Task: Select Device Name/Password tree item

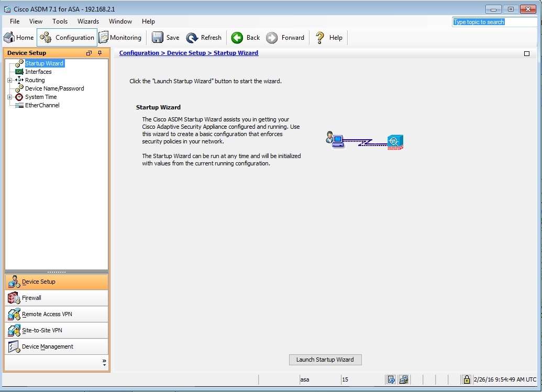Action: [x=54, y=88]
